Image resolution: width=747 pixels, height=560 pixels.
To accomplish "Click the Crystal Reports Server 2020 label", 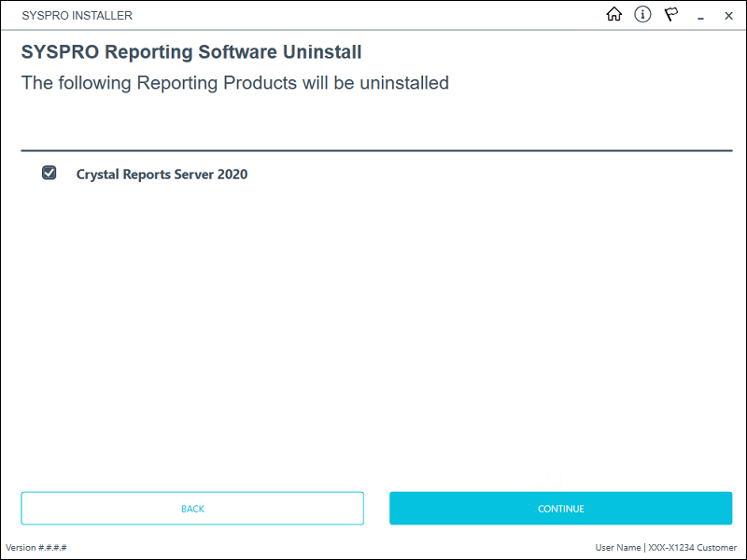I will coord(161,174).
